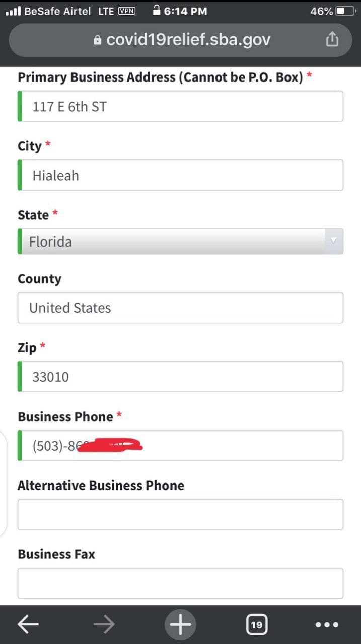Tap the Zip field showing 33010

point(180,377)
